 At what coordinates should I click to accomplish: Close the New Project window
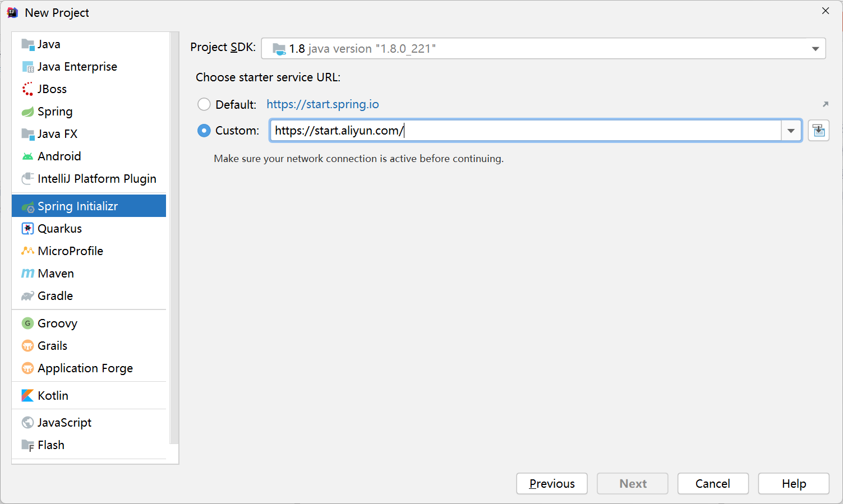pyautogui.click(x=825, y=11)
